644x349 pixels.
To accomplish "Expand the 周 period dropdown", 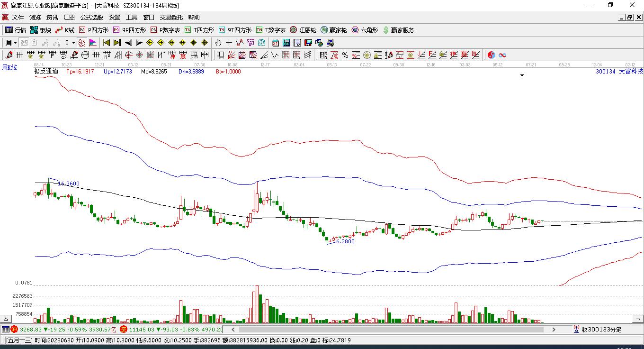I will click(x=15, y=43).
